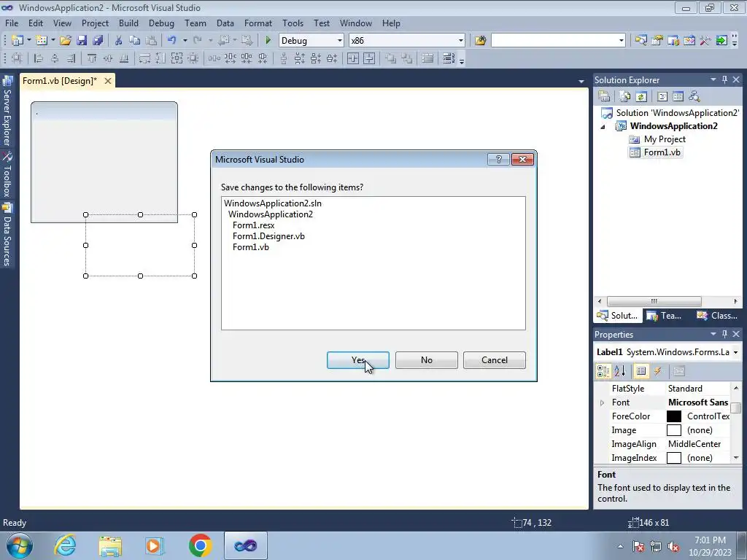Click the Image property empty swatch
The image size is (747, 560).
click(x=673, y=430)
